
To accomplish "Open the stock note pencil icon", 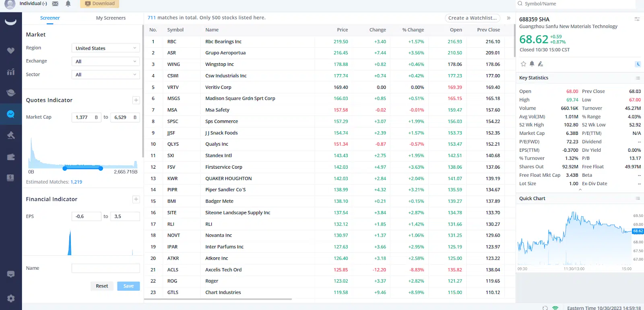I will point(541,64).
